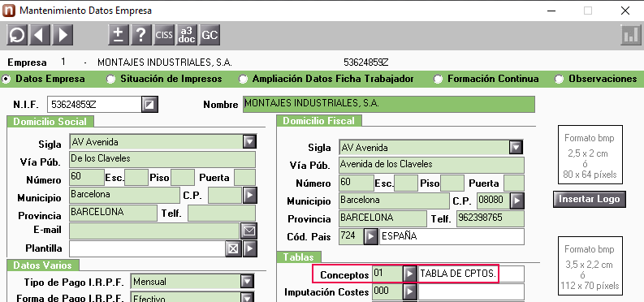Screen dimensions: 644x302
Task: Click the Telf. field in Domicilio Social
Action: coord(222,213)
